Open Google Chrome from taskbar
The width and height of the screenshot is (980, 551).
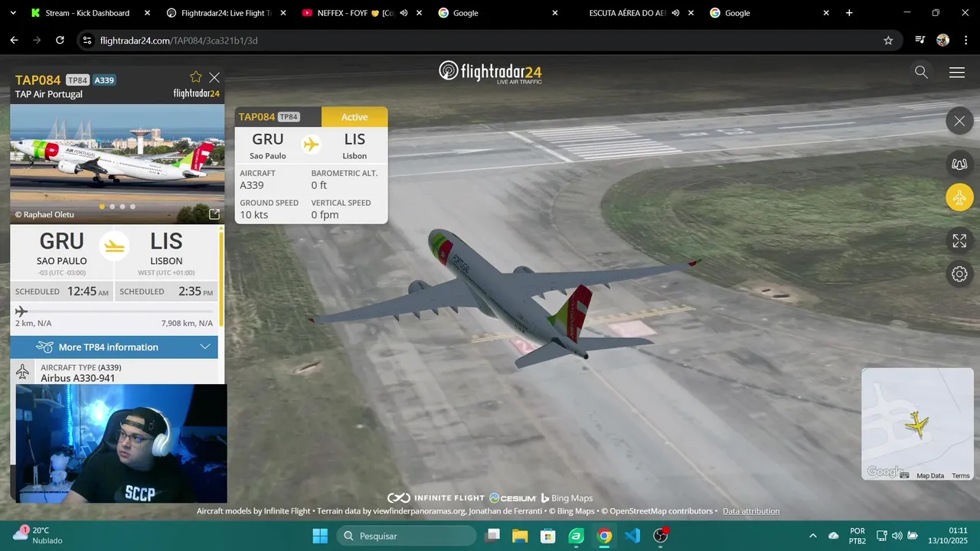(605, 536)
